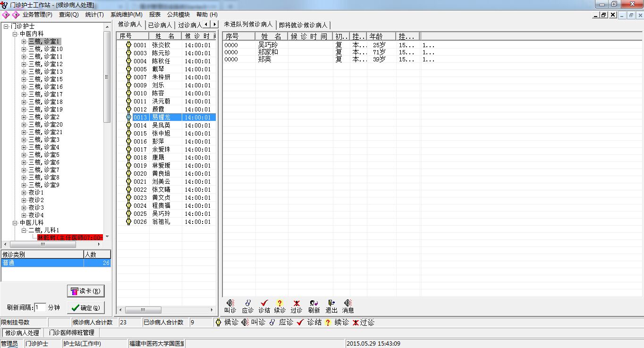This screenshot has height=348, width=644.
Task: Collapse the 中医儿科 department node
Action: pos(15,223)
